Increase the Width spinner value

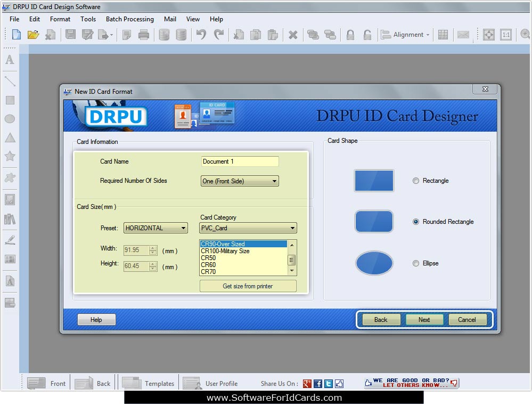point(153,248)
